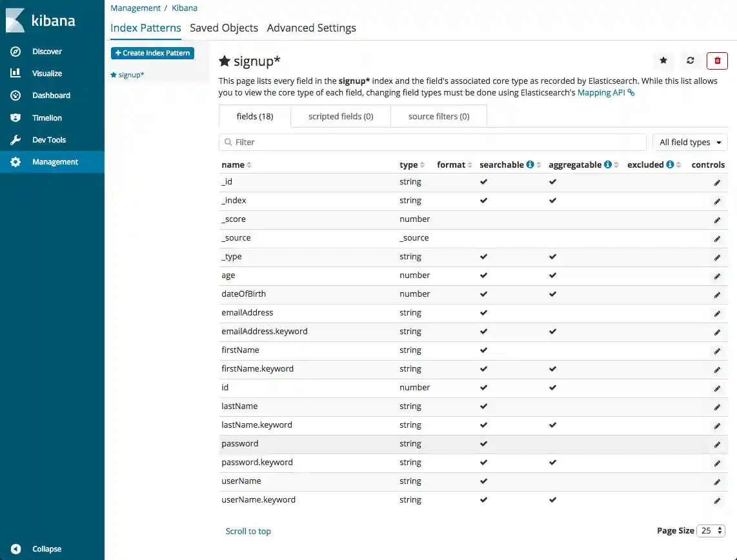Go to Advanced Settings tab
The height and width of the screenshot is (560, 737).
[x=311, y=28]
